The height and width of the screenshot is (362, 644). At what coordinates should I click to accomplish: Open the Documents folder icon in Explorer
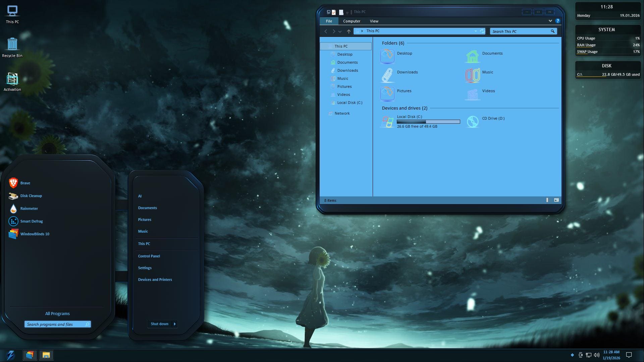[472, 56]
